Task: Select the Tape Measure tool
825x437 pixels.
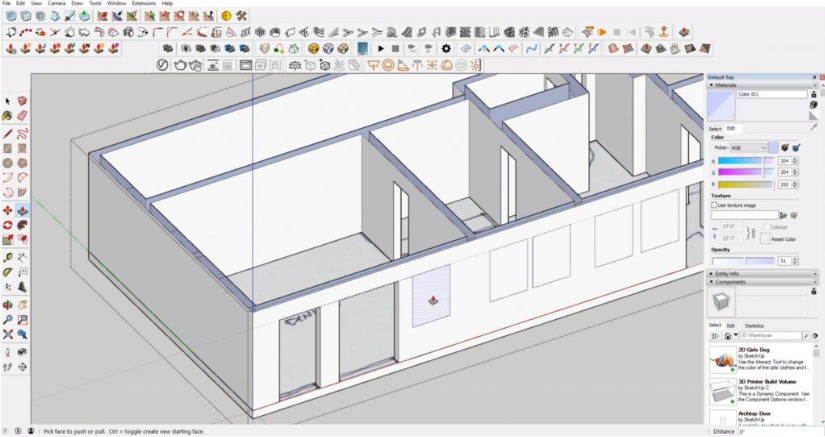Action: point(7,258)
